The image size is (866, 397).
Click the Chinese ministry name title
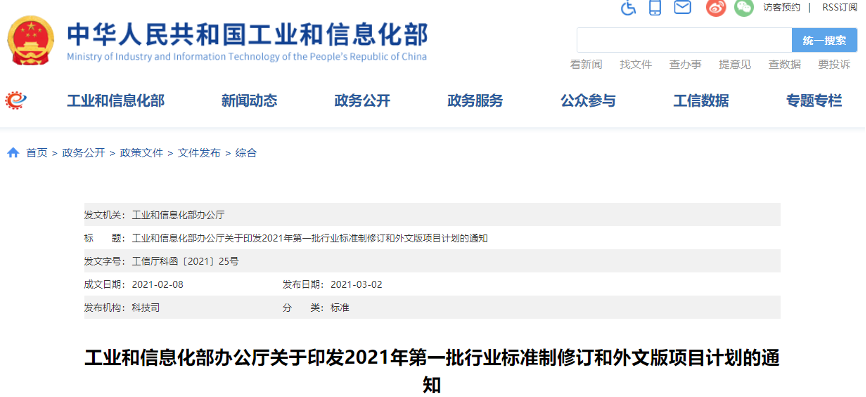click(247, 35)
